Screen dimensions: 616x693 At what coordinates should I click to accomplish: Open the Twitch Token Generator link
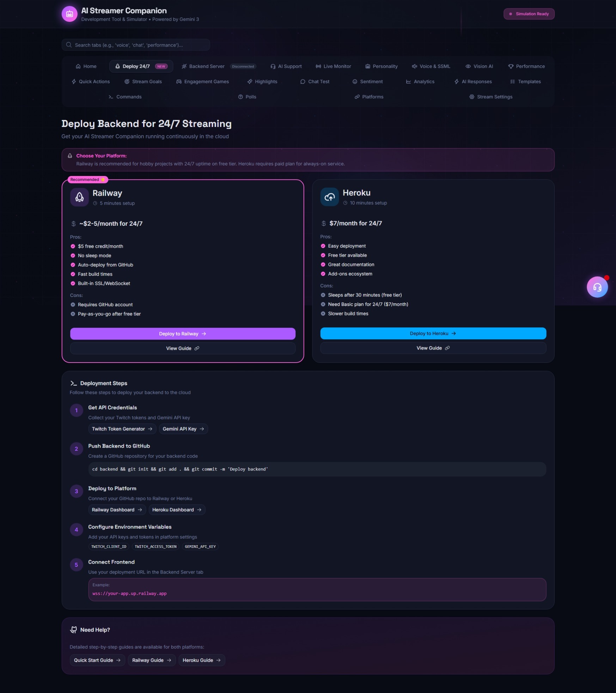122,429
